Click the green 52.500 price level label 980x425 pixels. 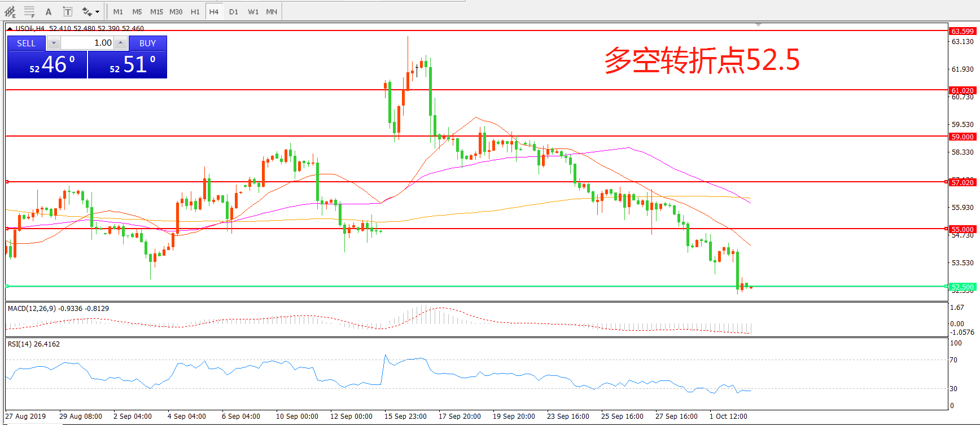tap(962, 287)
